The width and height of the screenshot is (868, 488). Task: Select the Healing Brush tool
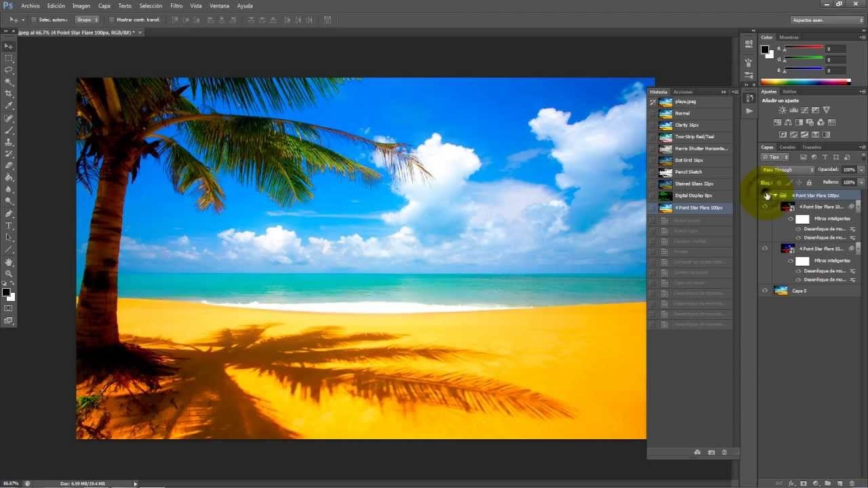(x=9, y=118)
